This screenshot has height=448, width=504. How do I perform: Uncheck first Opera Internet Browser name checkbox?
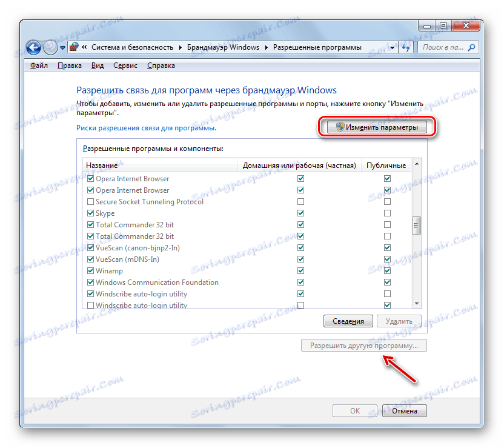[91, 178]
